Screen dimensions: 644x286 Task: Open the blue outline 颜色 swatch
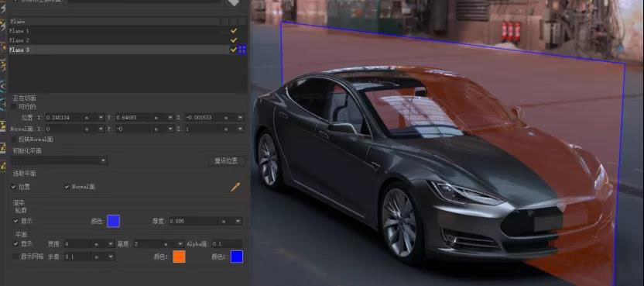pyautogui.click(x=113, y=222)
